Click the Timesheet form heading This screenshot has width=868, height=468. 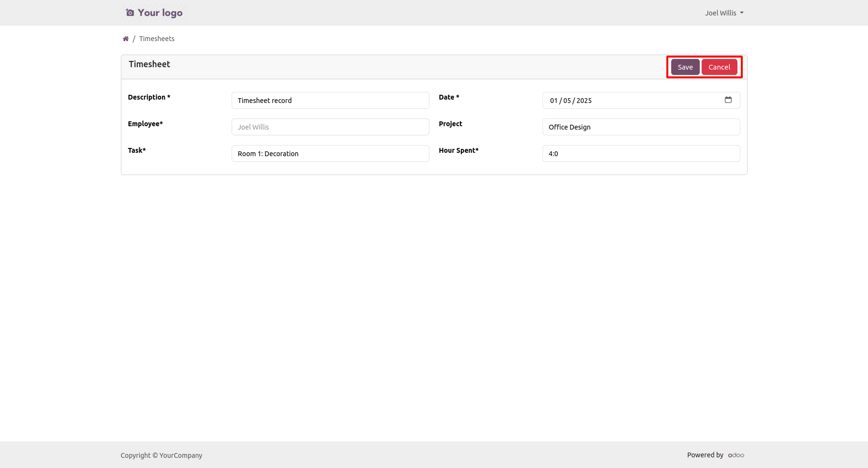tap(149, 64)
